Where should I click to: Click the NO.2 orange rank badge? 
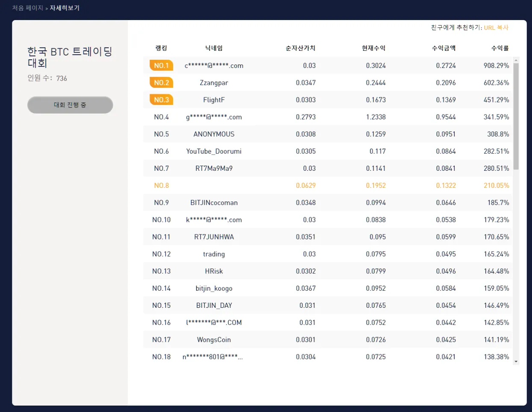[x=161, y=82]
